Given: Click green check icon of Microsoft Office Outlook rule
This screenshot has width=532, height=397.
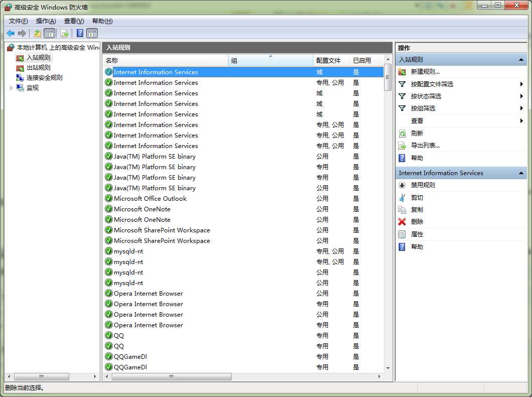Looking at the screenshot, I should (109, 198).
